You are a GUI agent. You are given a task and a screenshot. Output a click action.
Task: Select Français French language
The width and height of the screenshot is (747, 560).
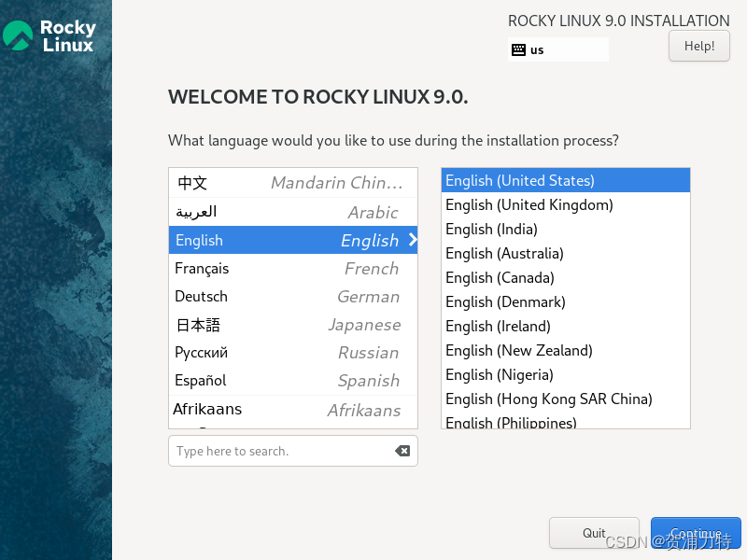click(x=293, y=268)
